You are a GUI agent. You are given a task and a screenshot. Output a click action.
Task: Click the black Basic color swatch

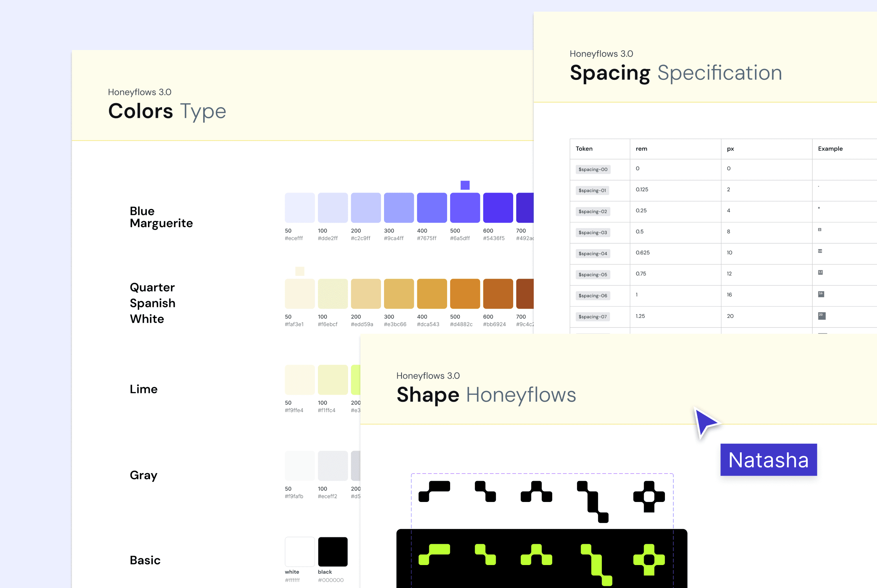point(333,552)
